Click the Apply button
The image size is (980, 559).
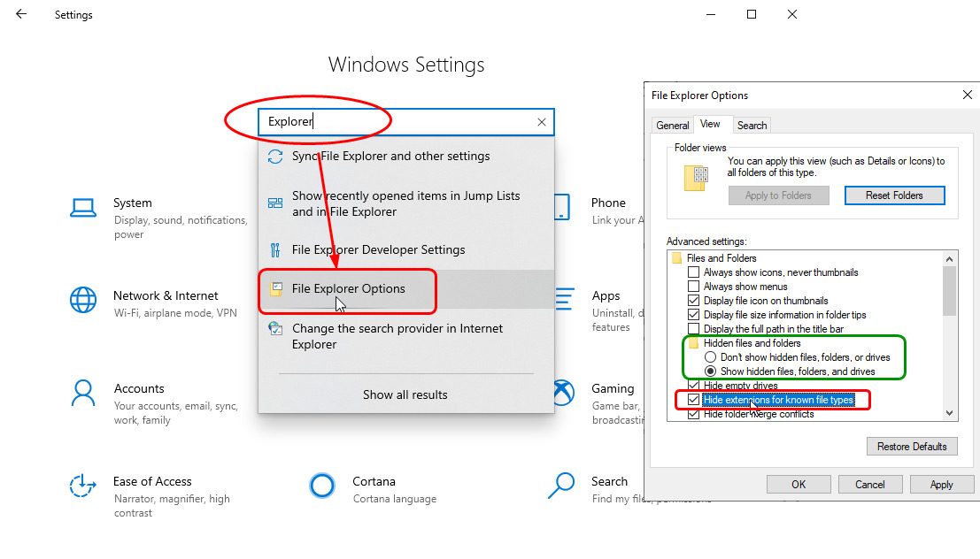941,484
